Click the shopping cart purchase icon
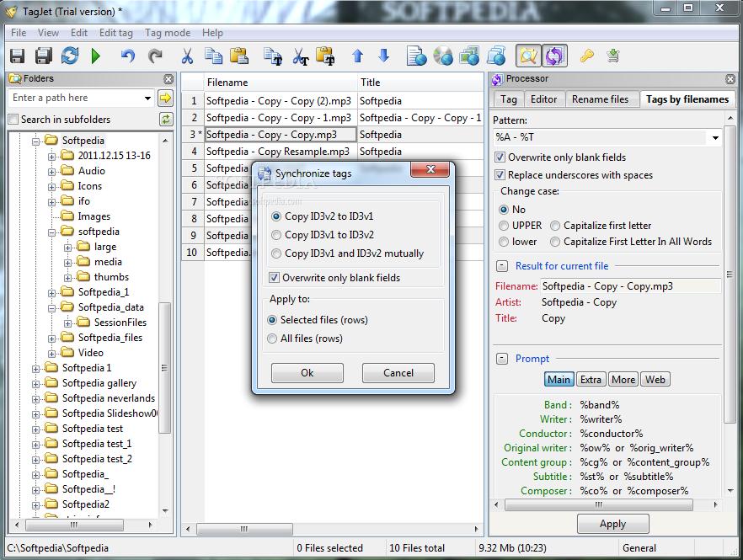The image size is (743, 560). [x=613, y=56]
